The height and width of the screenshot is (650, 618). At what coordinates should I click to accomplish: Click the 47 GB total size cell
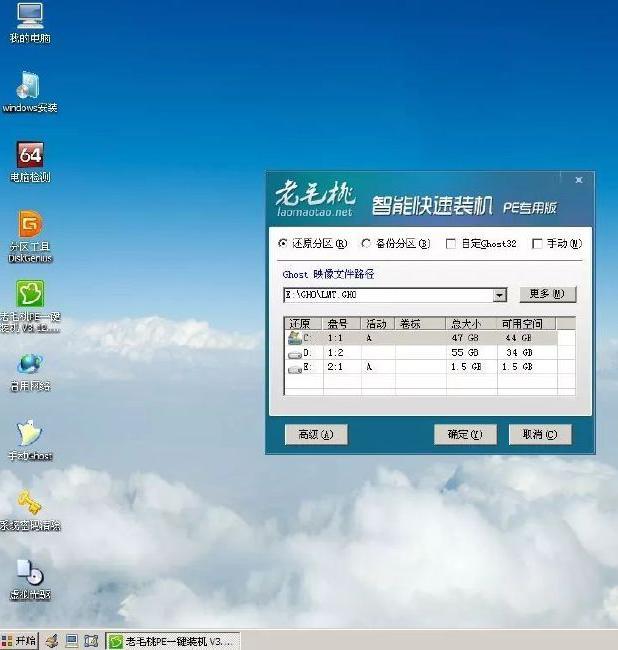pos(465,338)
